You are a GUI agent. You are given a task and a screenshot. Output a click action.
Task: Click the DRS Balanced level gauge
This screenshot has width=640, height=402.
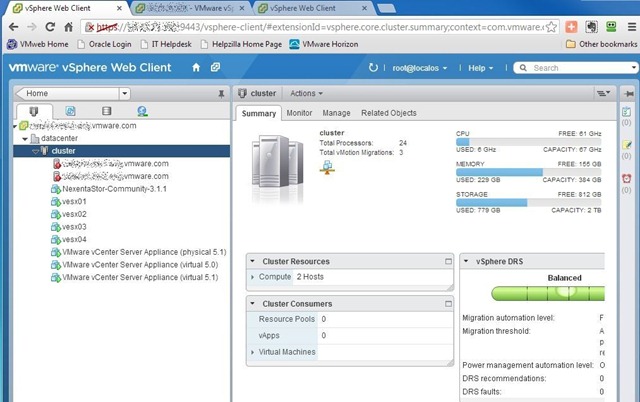pyautogui.click(x=548, y=293)
